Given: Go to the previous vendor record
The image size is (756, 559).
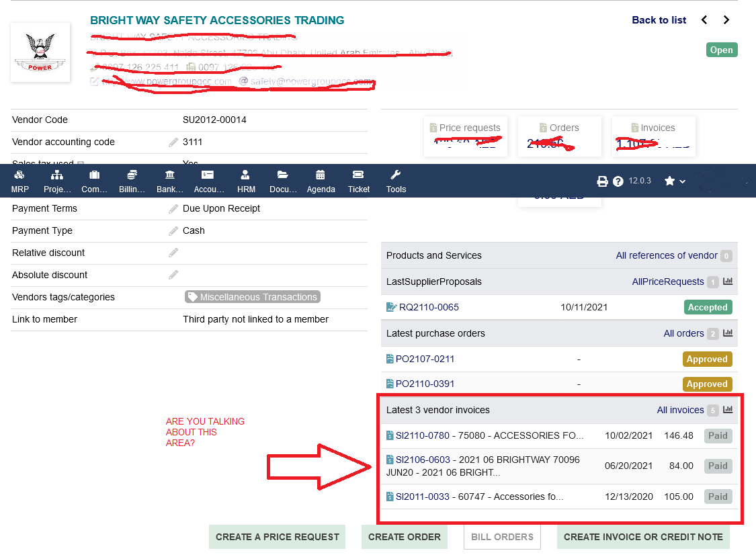Looking at the screenshot, I should click(704, 19).
